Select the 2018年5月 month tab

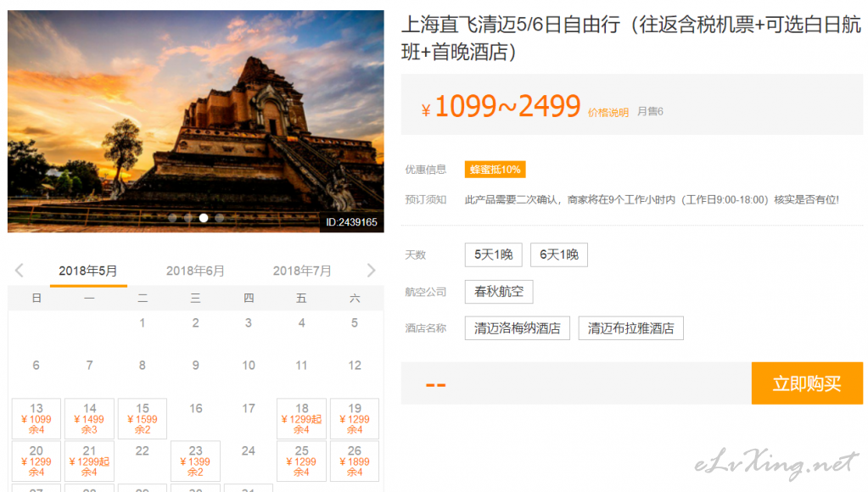point(88,271)
